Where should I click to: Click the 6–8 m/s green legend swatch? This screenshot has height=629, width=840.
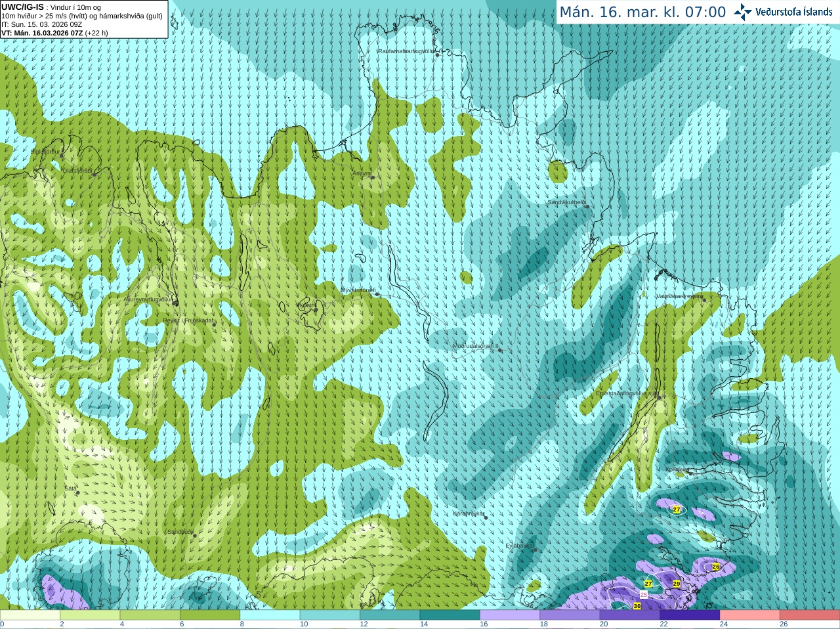210,615
